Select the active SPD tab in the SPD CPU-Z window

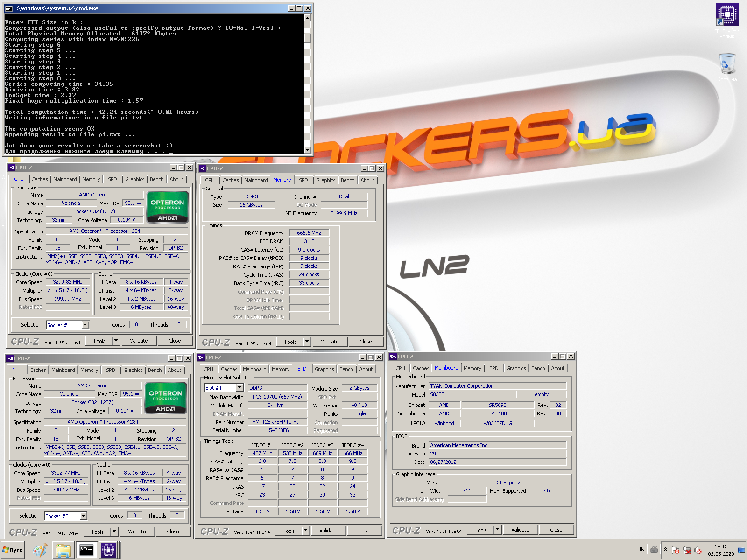(x=302, y=369)
